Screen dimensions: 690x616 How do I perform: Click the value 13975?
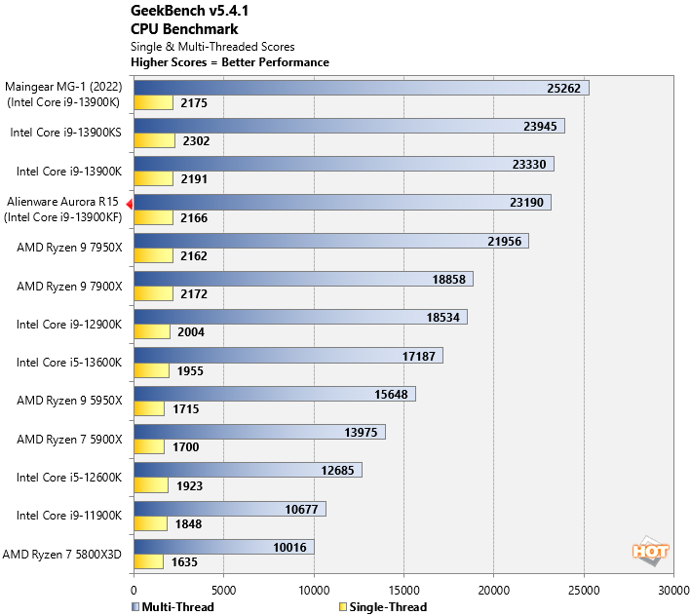click(x=361, y=433)
